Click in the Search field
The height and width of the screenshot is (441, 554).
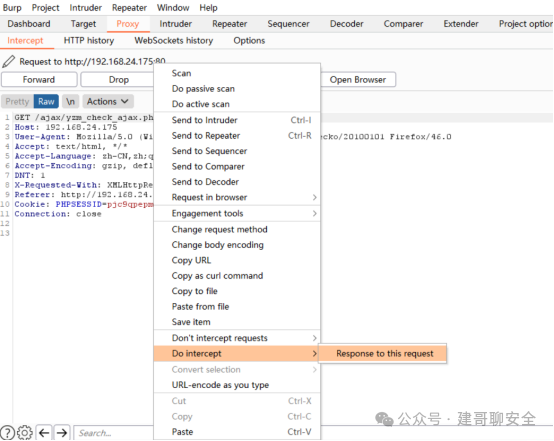[114, 433]
